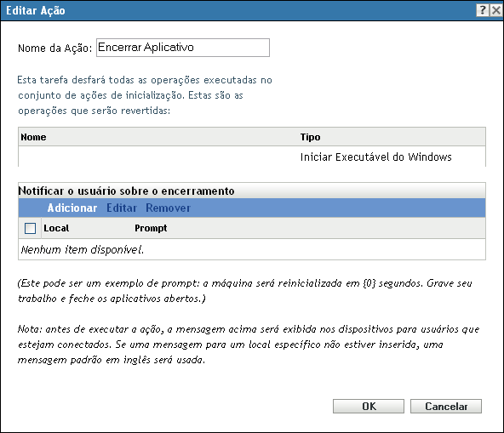Viewport: 504px width, 433px height.
Task: Click the Cancelar button
Action: (x=446, y=407)
